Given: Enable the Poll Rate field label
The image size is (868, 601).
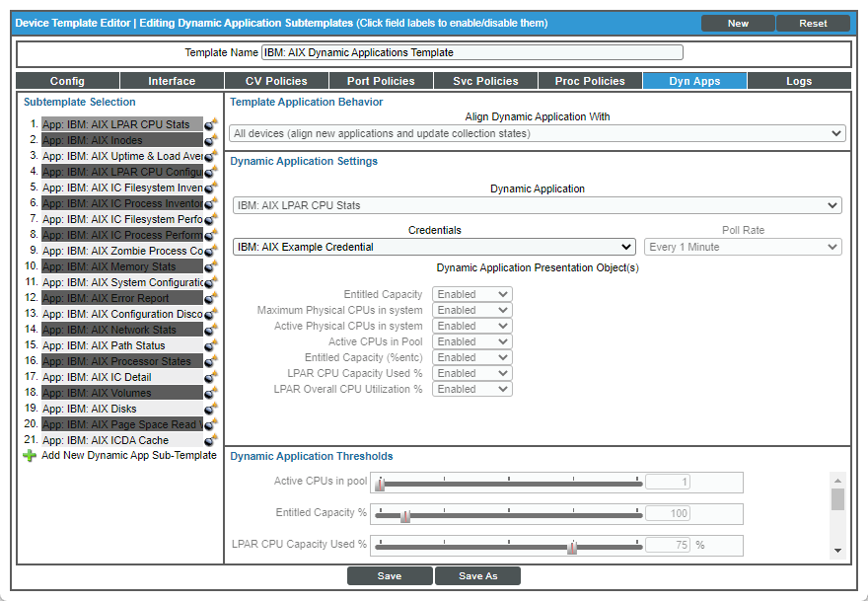Looking at the screenshot, I should click(x=743, y=230).
